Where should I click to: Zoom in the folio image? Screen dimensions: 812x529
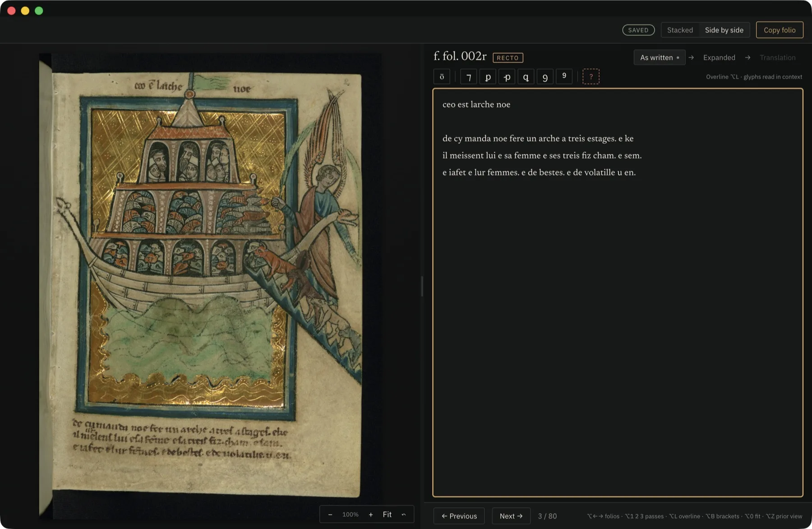coord(371,515)
